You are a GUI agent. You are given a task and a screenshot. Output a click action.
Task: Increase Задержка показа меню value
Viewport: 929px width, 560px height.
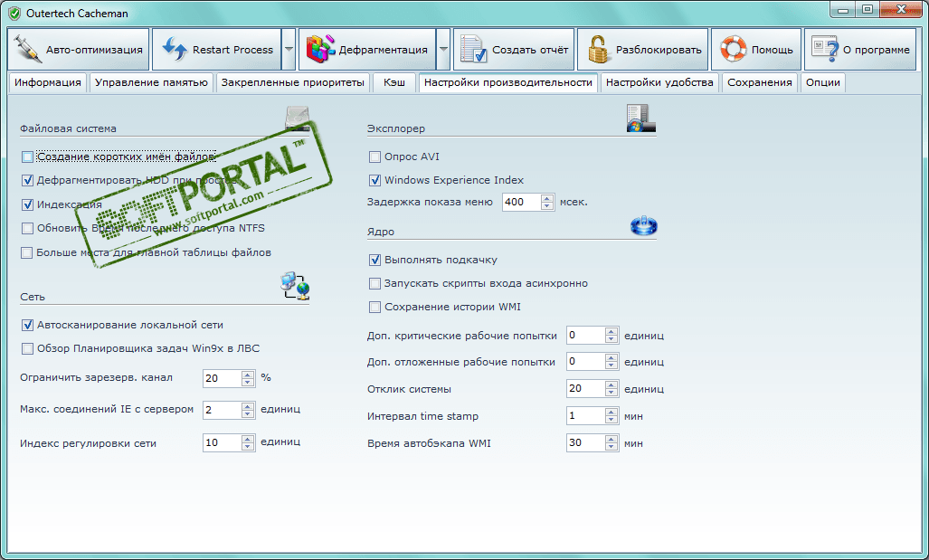[547, 198]
